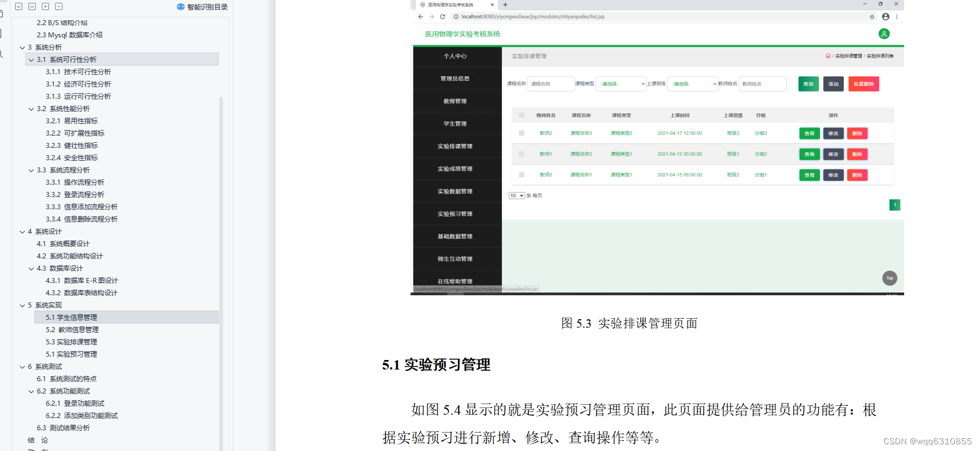
Task: Click the red home icon in breadcrumb
Action: [828, 56]
